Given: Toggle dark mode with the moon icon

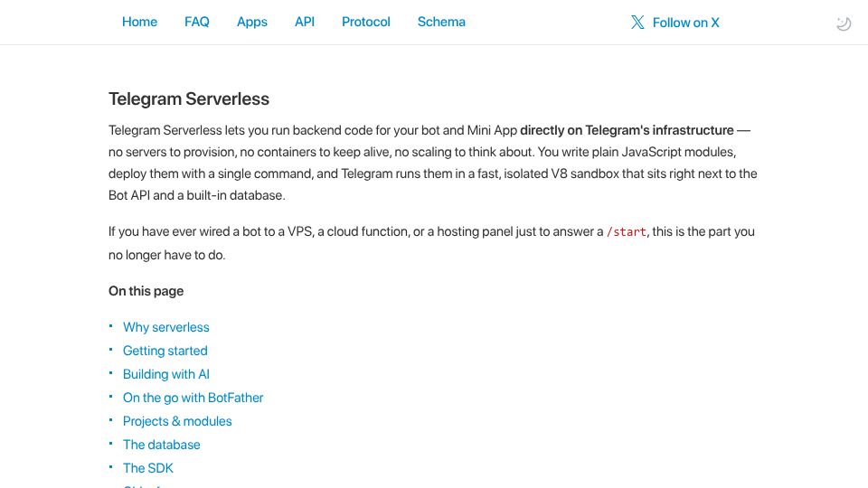Looking at the screenshot, I should [x=843, y=23].
